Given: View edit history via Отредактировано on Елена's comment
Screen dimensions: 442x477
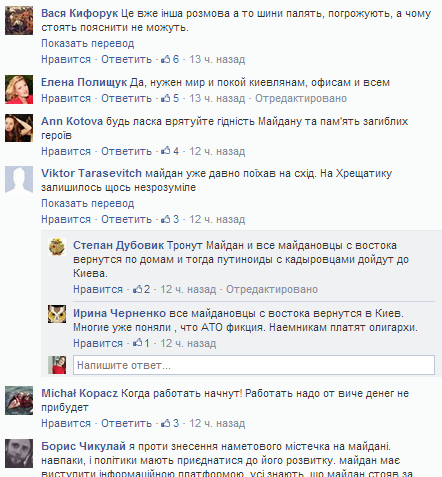Looking at the screenshot, I should [x=301, y=98].
